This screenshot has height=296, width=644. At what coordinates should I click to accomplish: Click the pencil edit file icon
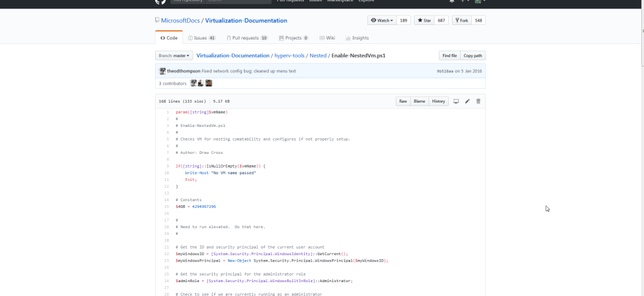point(467,101)
